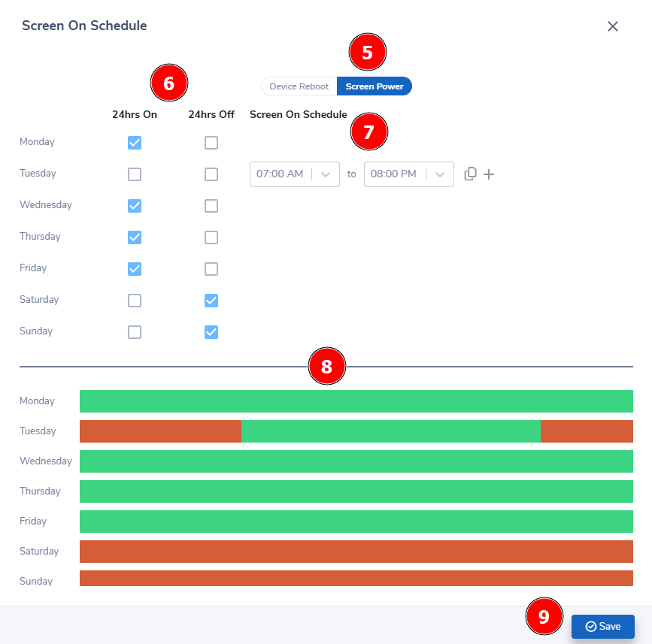Click Saturday orange timeline bar
The image size is (652, 644).
tap(356, 552)
